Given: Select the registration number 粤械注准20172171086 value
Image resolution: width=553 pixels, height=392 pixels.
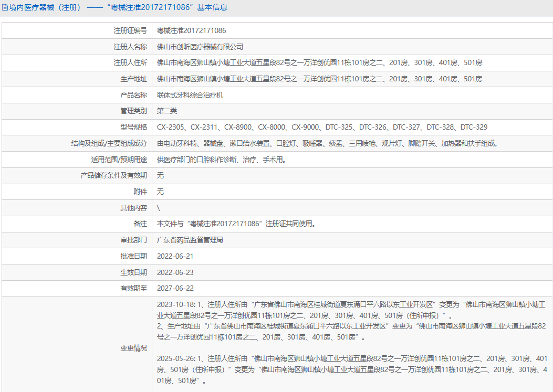Looking at the screenshot, I should coord(192,30).
